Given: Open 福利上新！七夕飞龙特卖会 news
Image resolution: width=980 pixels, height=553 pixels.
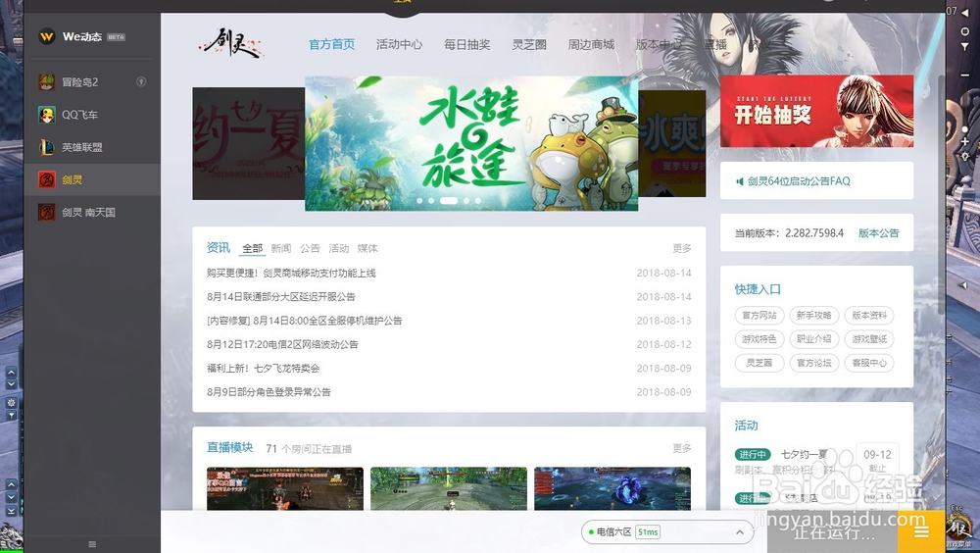Looking at the screenshot, I should pyautogui.click(x=263, y=368).
